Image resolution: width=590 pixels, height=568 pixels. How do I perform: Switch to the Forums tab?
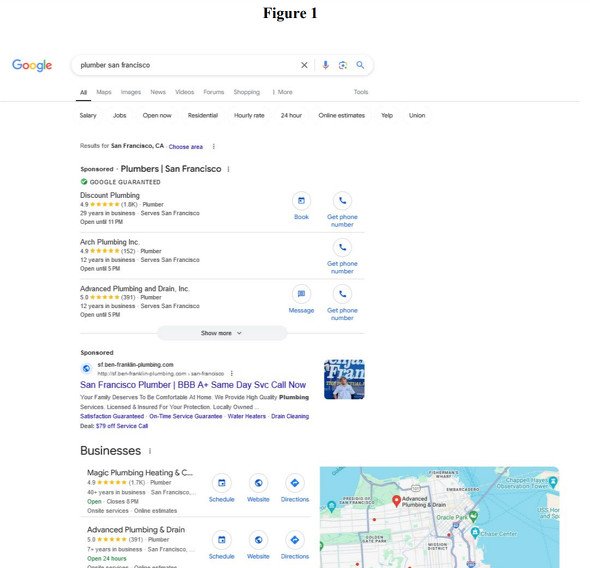pyautogui.click(x=214, y=92)
